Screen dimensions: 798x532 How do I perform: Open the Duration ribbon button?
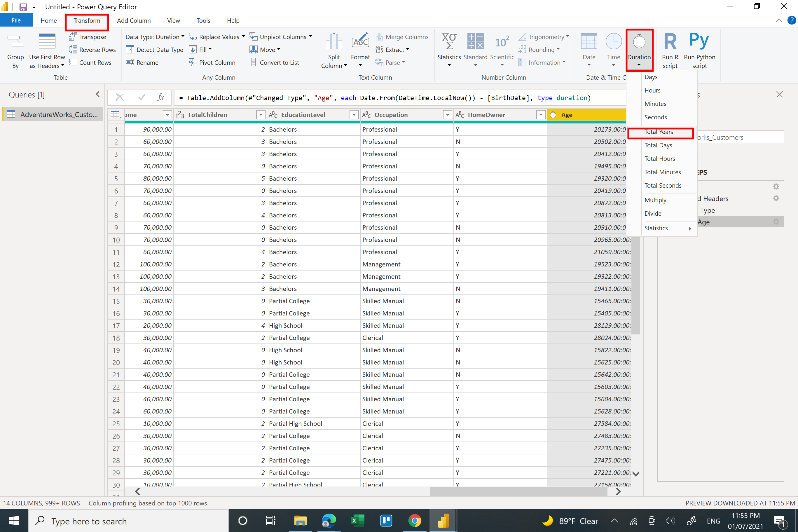coord(639,50)
